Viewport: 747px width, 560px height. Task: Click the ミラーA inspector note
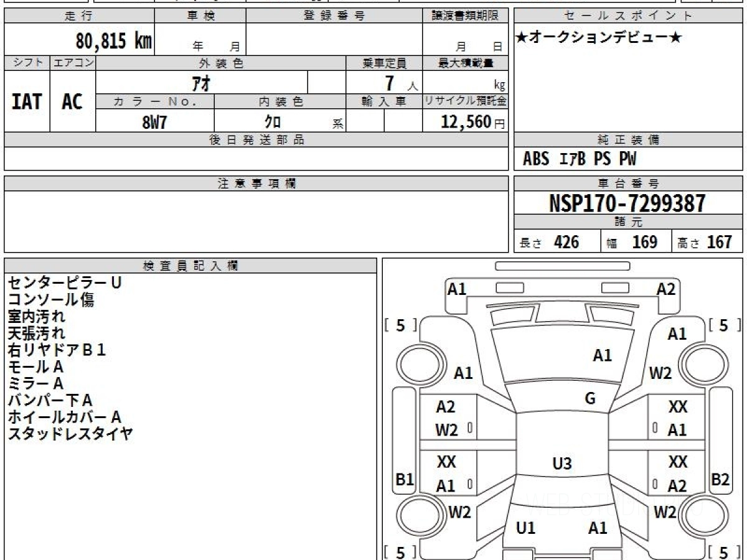point(35,383)
